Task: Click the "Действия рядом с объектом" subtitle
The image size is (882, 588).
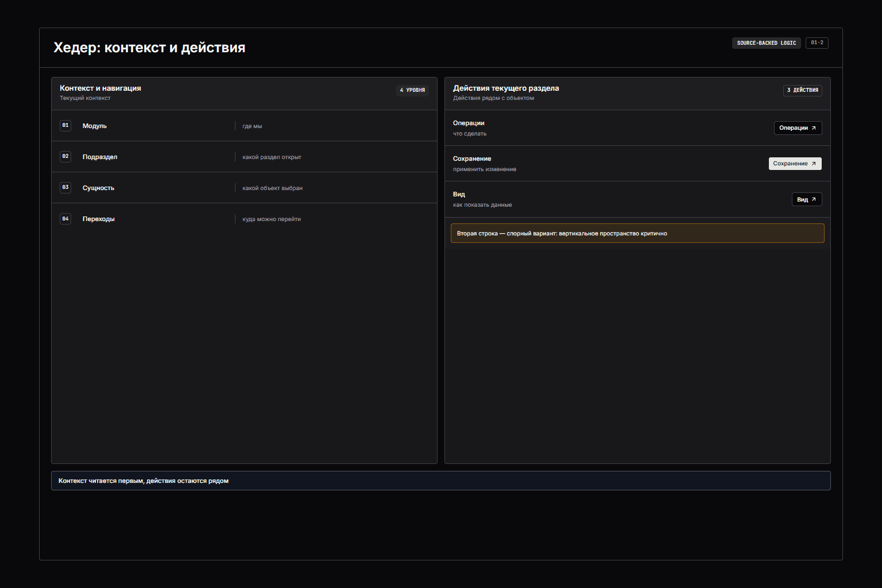Action: [493, 98]
